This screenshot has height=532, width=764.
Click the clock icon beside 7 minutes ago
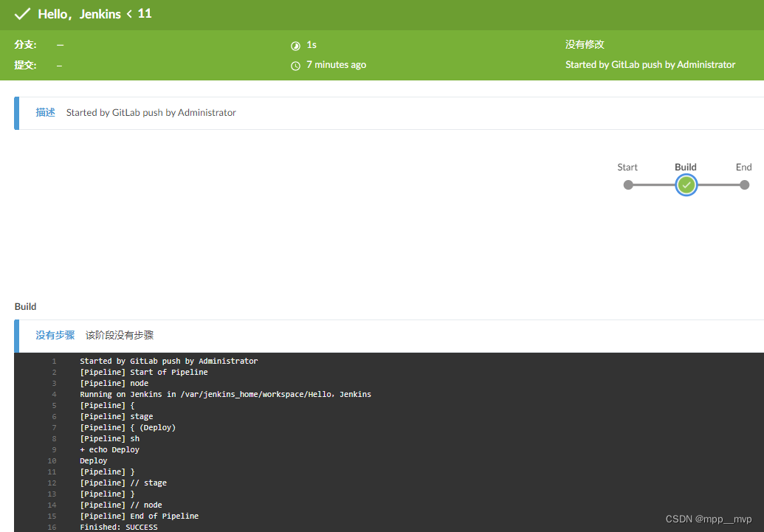click(295, 66)
